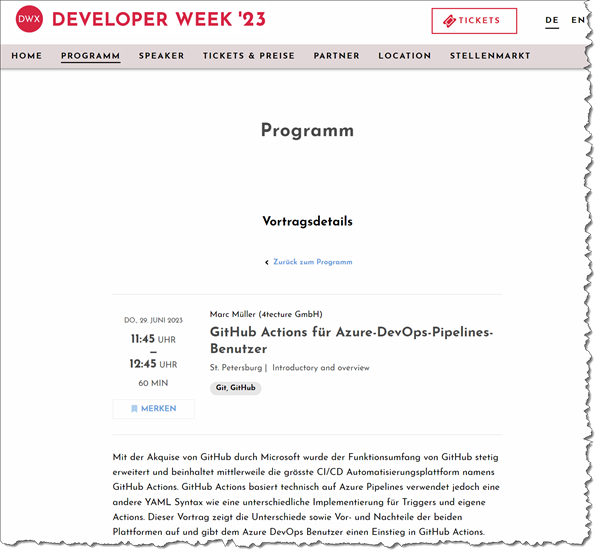
Task: Click the bookmark icon beside Merken
Action: [x=134, y=409]
